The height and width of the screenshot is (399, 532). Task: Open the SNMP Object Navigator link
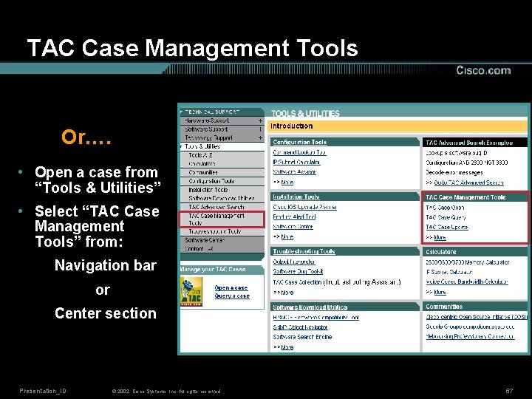click(x=300, y=327)
